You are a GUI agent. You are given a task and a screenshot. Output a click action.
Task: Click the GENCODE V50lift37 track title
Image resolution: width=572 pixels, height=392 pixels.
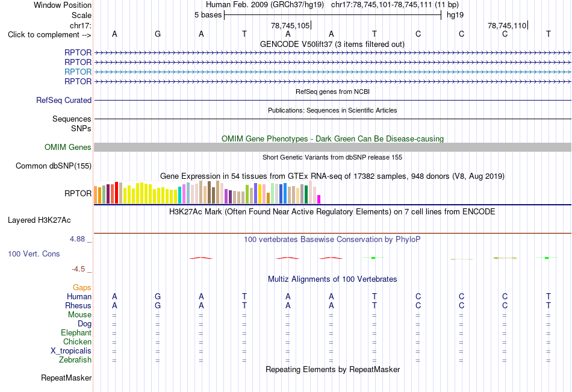(x=332, y=44)
